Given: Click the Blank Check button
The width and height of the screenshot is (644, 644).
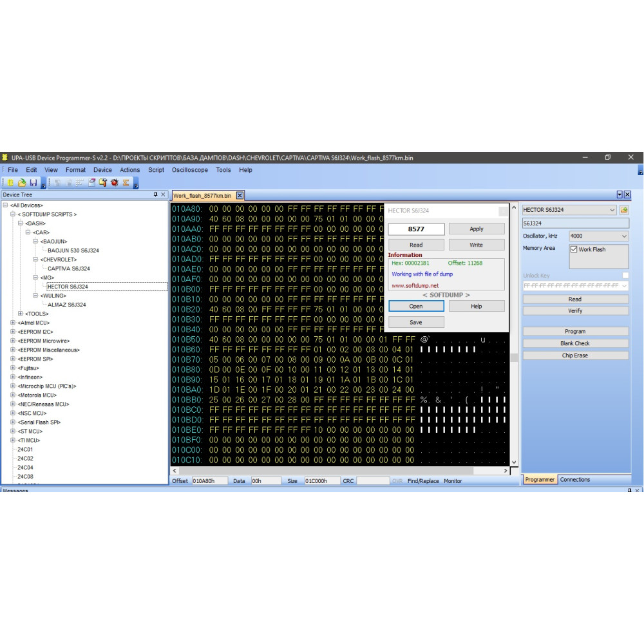Looking at the screenshot, I should 575,343.
